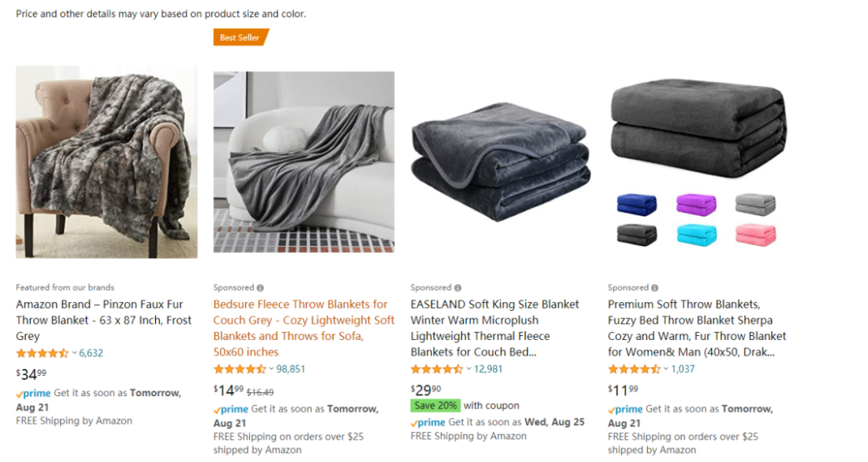Expand rating breakdown arrow next to 98,851
868x462 pixels.
pos(272,369)
